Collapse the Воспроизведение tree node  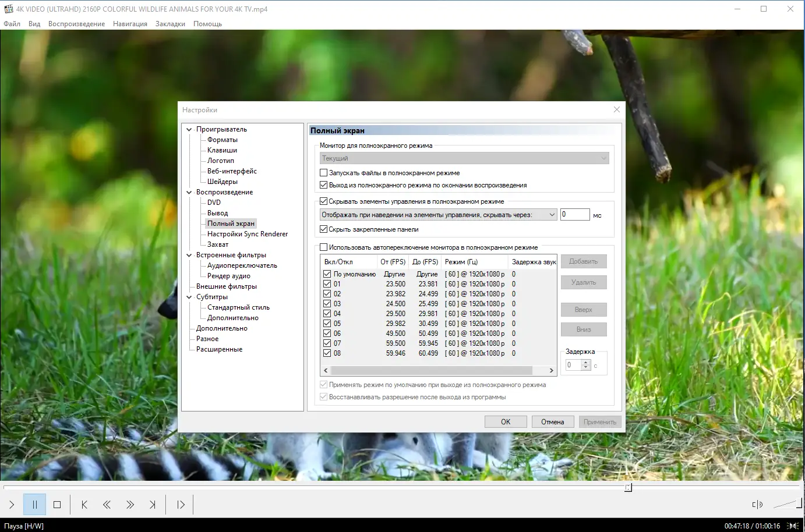[189, 192]
